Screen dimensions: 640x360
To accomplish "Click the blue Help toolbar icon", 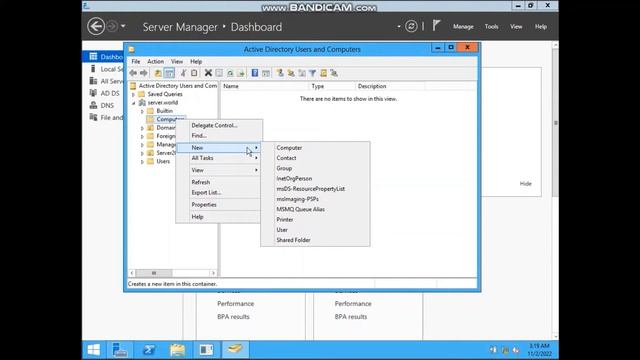I will [x=255, y=73].
